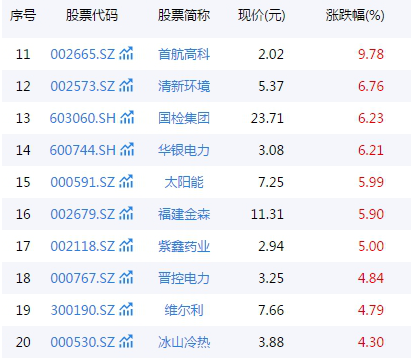This screenshot has width=414, height=360.
Task: Open stock code 000767.SZ
Action: pos(82,278)
